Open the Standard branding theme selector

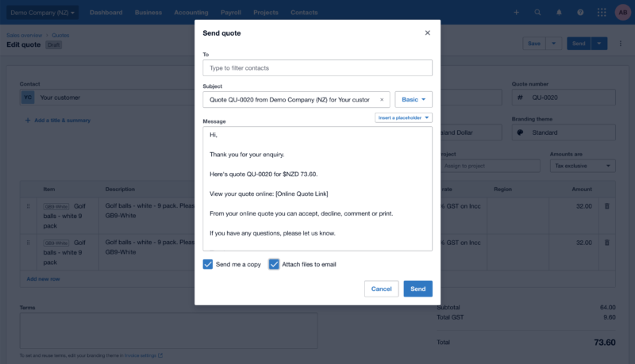(564, 132)
